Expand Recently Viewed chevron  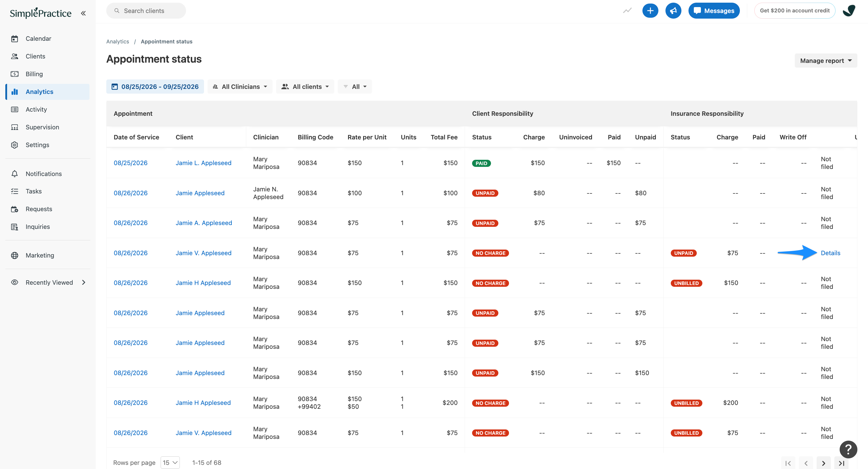(x=84, y=283)
